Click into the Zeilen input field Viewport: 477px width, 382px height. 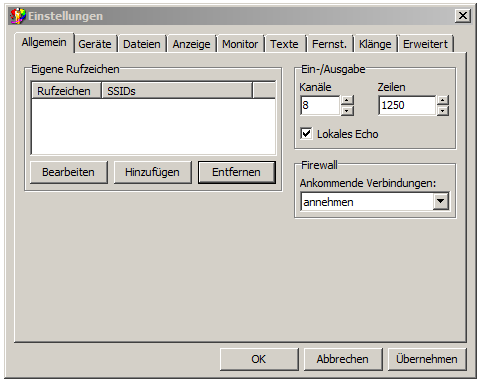click(407, 105)
